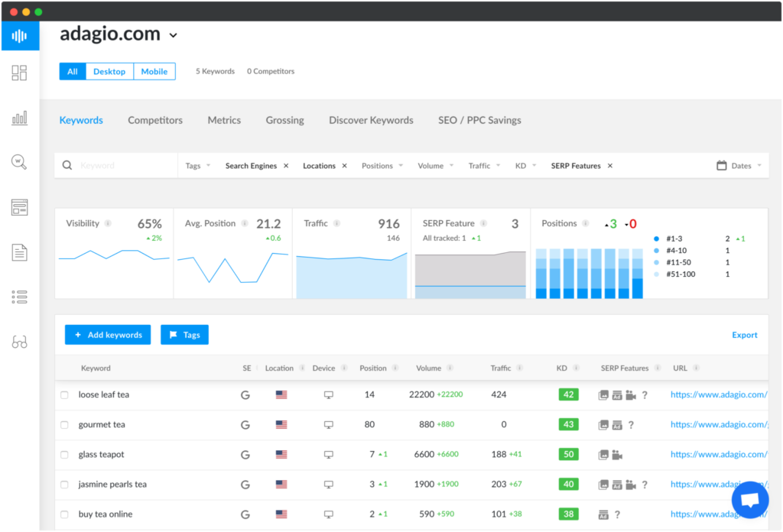783x532 pixels.
Task: Check the buy tea online checkbox
Action: click(64, 514)
